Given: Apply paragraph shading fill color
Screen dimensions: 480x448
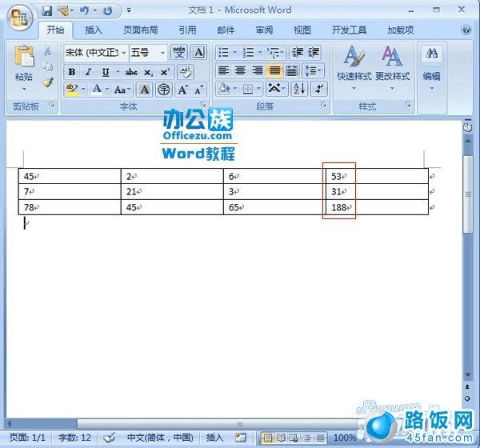Looking at the screenshot, I should (x=223, y=89).
